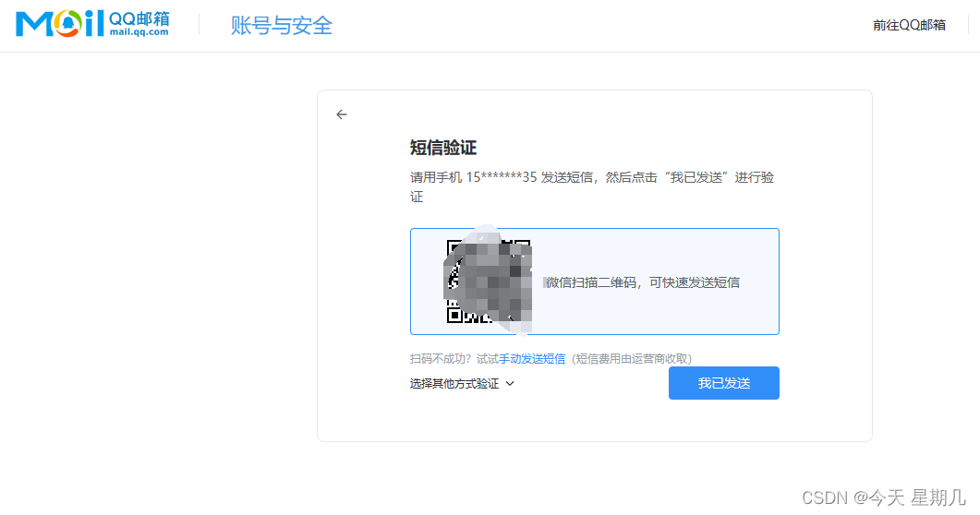
Task: Click the 扫码不成功？试试 text
Action: click(454, 359)
